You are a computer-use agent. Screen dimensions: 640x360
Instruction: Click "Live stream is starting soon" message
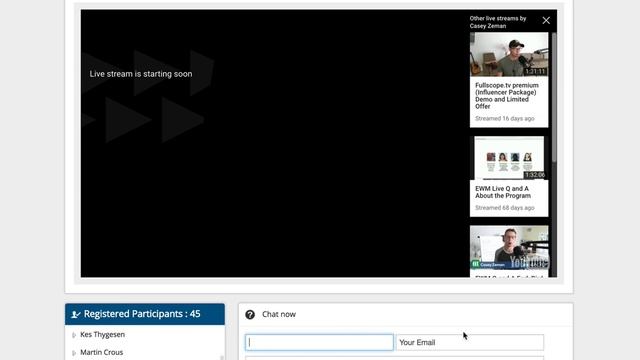[141, 74]
